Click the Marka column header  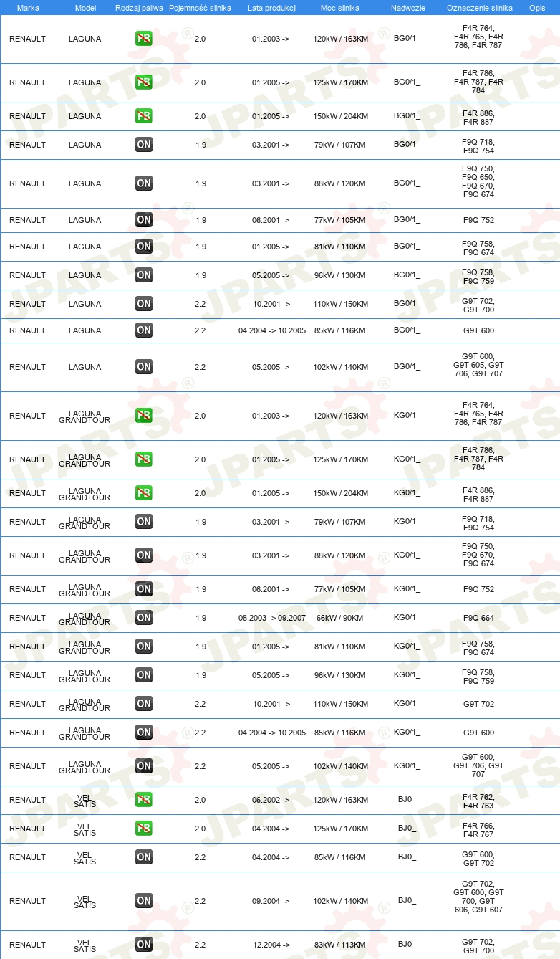tap(28, 8)
